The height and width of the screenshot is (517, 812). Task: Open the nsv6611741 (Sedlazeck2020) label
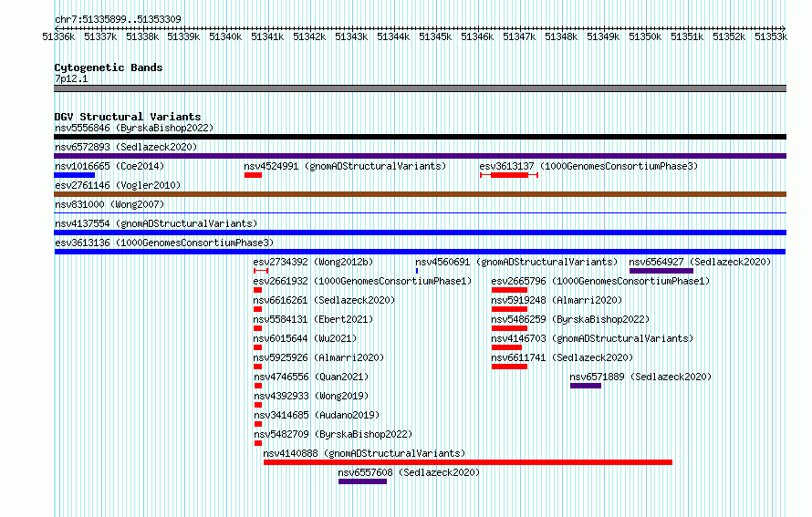pyautogui.click(x=562, y=357)
